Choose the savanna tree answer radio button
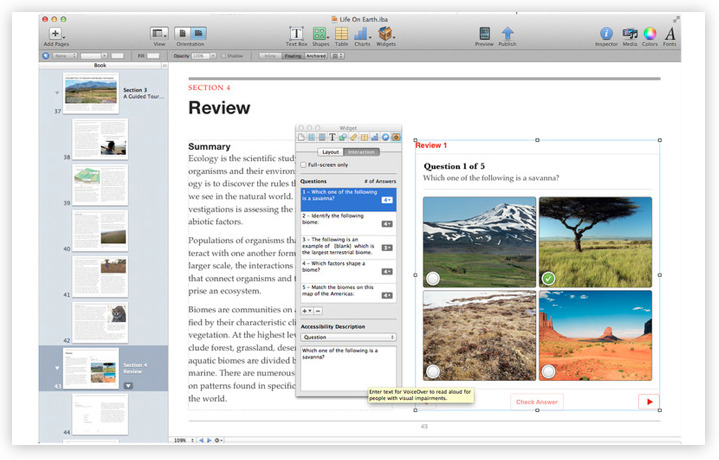Viewport: 719px width, 460px height. (548, 278)
